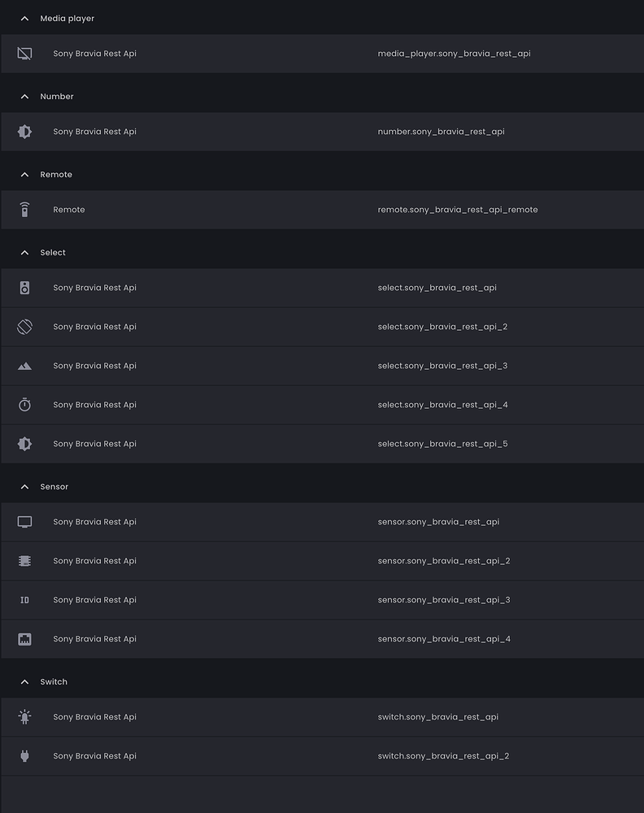Screen dimensions: 644x813
Task: Open entity select.sony_bravia_rest_api_4
Action: 323,404
